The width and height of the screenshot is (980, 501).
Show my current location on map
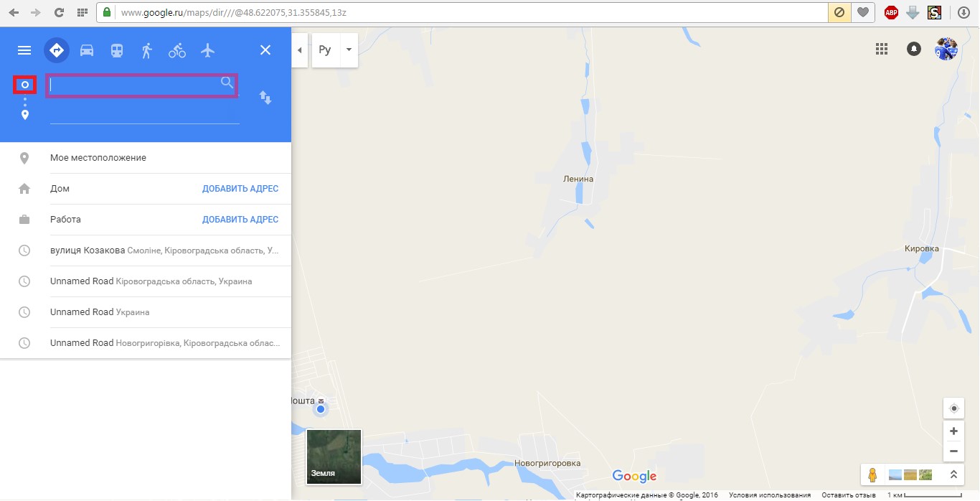(x=953, y=408)
